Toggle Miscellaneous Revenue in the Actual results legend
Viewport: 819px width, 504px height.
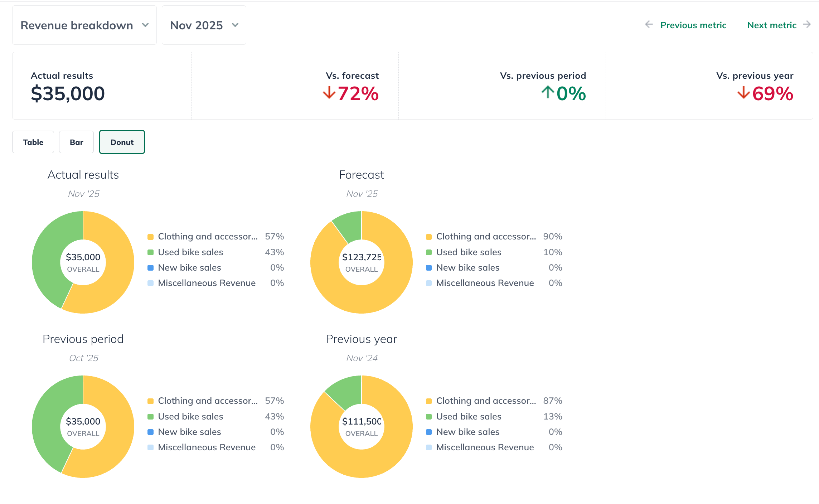pyautogui.click(x=207, y=283)
